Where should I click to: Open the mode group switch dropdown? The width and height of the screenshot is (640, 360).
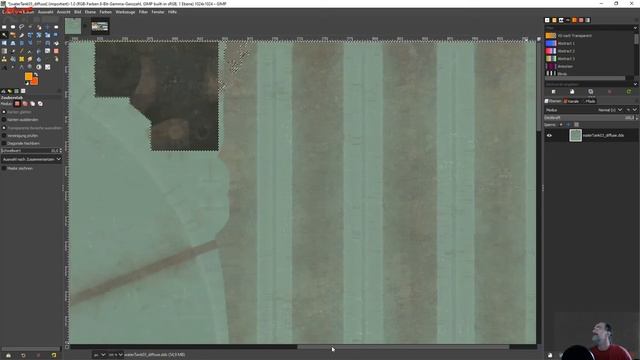631,110
